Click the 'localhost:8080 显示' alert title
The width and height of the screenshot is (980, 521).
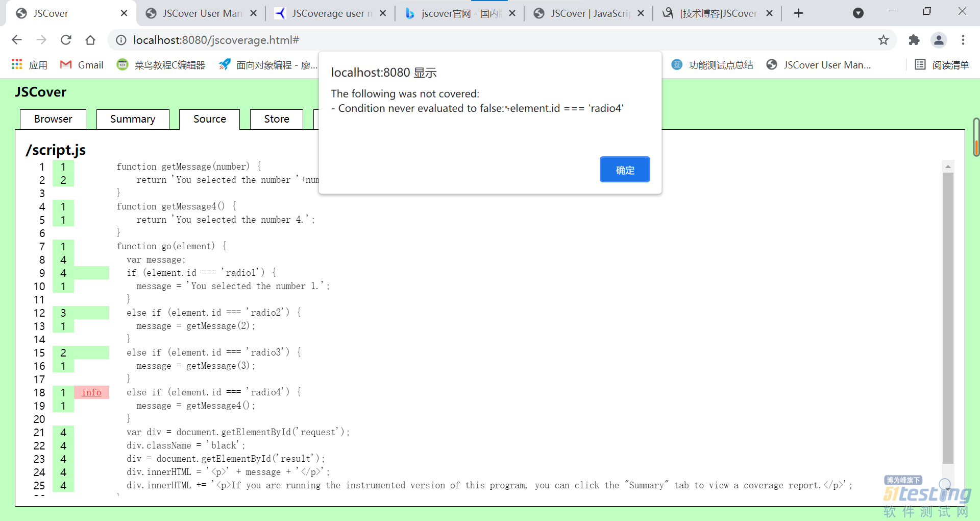384,73
